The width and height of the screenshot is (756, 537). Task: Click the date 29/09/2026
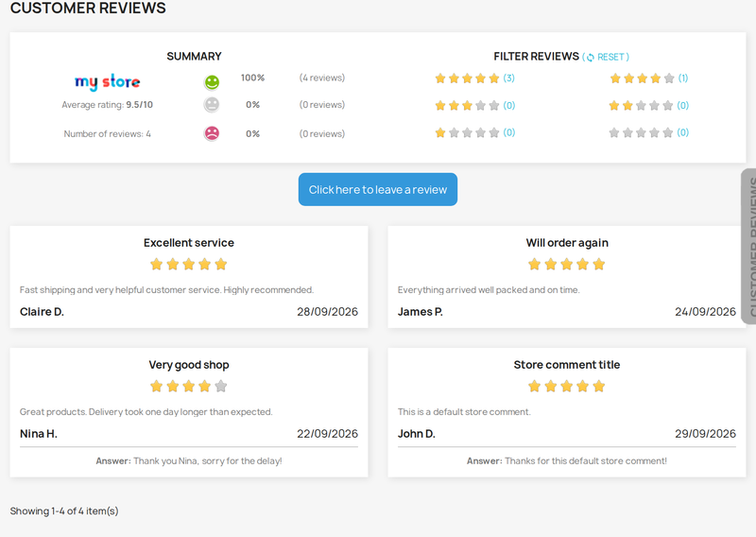click(705, 434)
